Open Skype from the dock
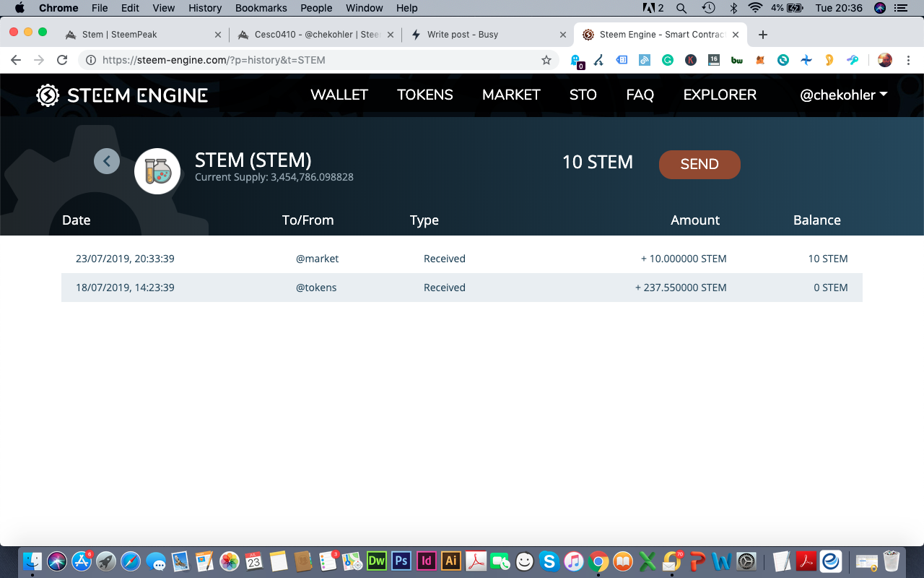Viewport: 924px width, 578px height. (x=549, y=561)
